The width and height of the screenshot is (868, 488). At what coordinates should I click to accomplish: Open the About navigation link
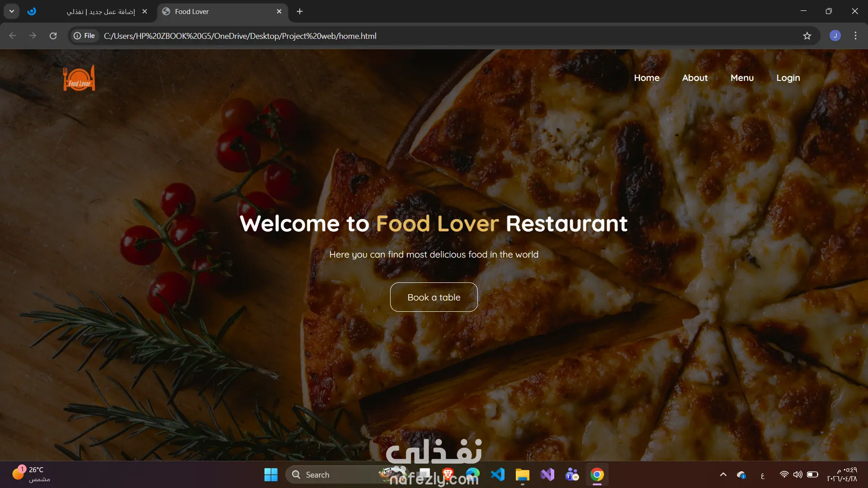pyautogui.click(x=695, y=78)
